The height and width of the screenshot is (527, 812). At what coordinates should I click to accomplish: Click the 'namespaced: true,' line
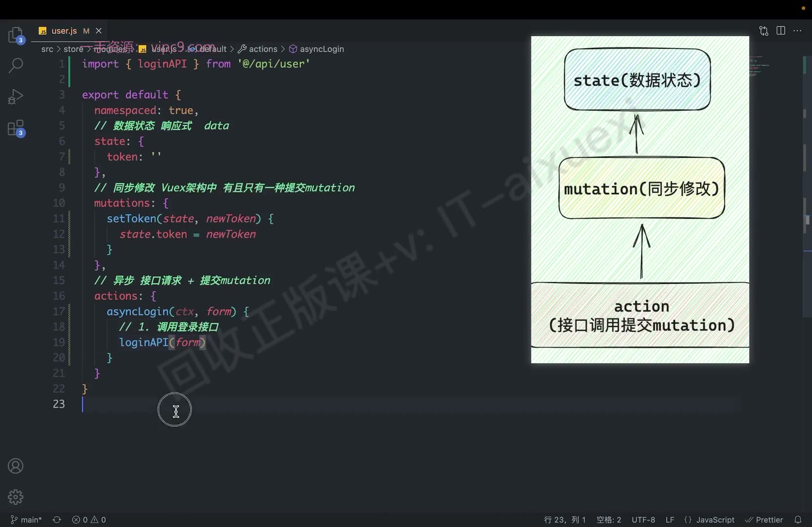pyautogui.click(x=146, y=110)
